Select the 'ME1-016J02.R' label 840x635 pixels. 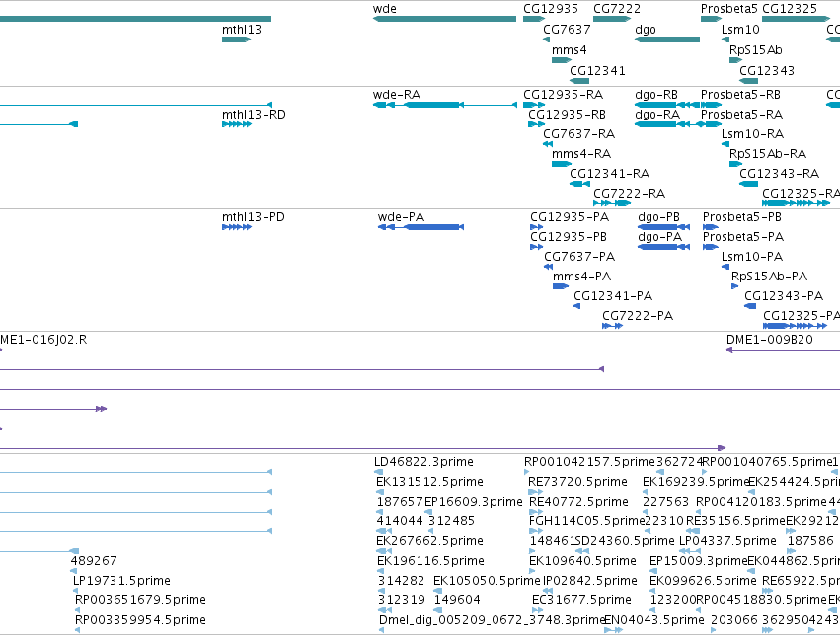point(43,341)
